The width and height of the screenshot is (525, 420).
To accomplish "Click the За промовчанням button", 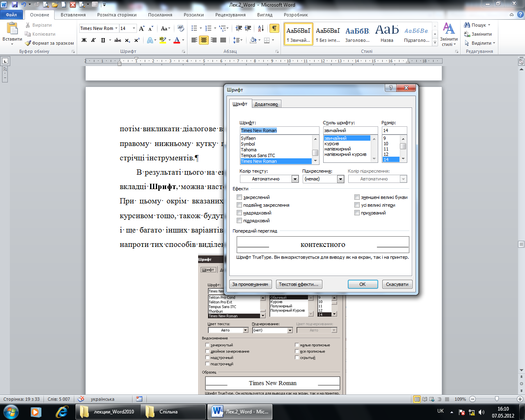I will pyautogui.click(x=250, y=284).
